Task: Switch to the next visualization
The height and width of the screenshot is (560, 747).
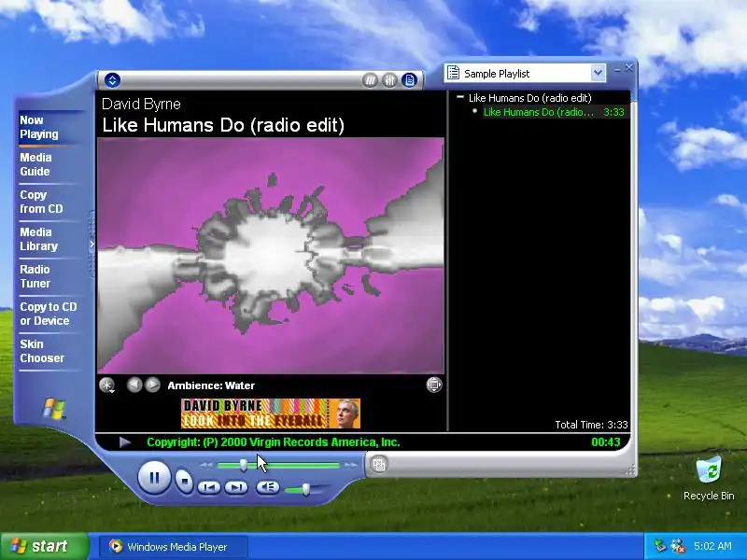Action: (152, 385)
